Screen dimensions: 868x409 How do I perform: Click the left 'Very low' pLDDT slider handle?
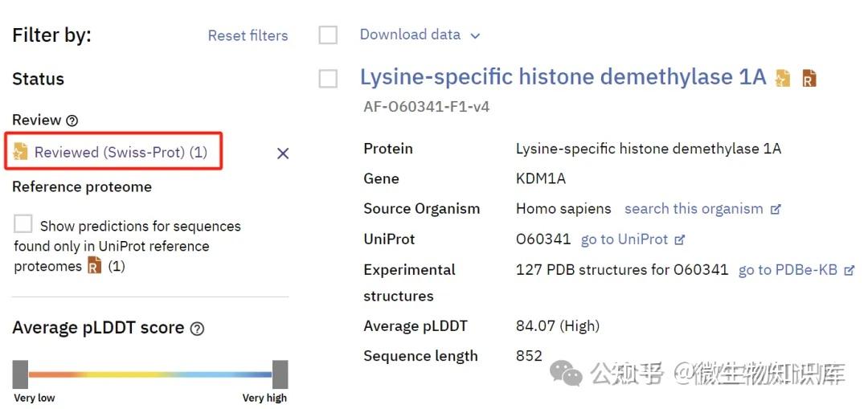pyautogui.click(x=21, y=374)
